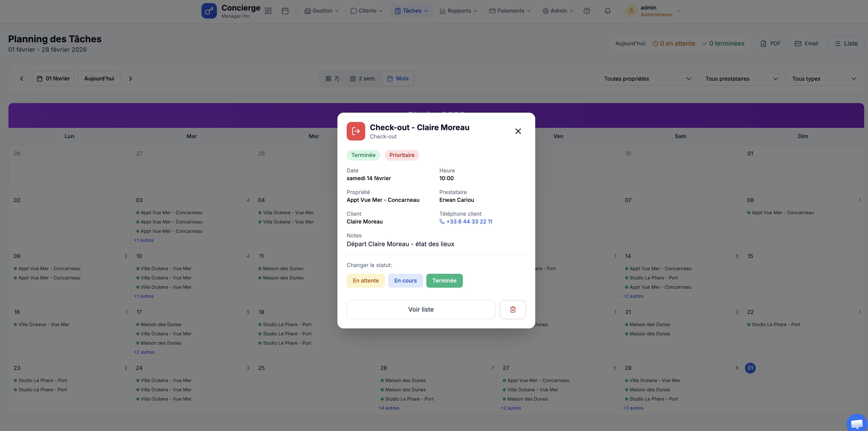Expand Toutes propriétés filter dropdown

(644, 79)
